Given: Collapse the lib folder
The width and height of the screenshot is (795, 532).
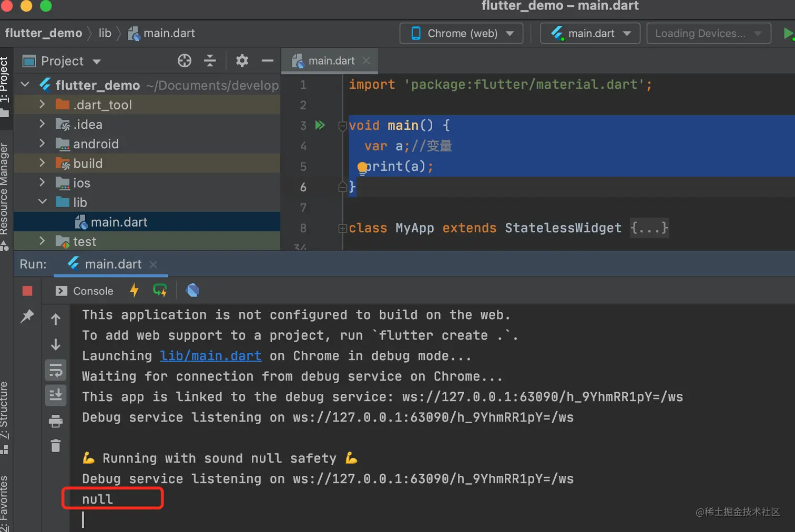Looking at the screenshot, I should pyautogui.click(x=42, y=202).
